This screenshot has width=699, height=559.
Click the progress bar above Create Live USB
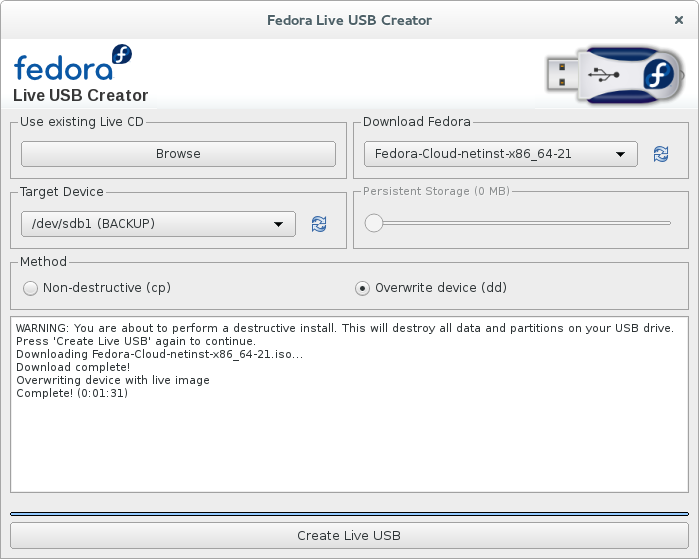(349, 514)
